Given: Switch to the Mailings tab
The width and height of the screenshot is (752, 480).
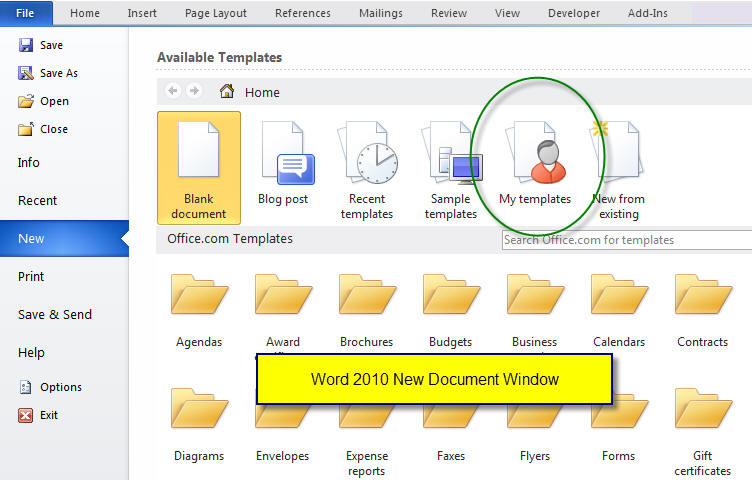Looking at the screenshot, I should point(381,13).
